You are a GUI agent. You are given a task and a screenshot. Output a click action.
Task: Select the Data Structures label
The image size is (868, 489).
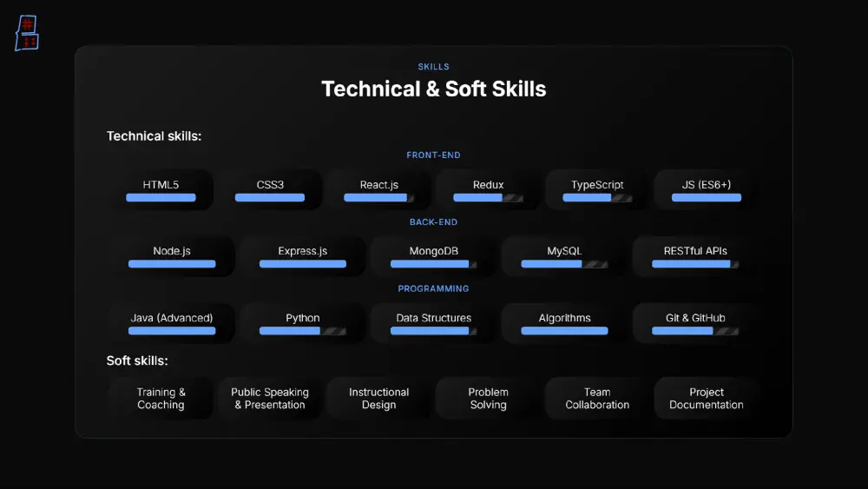coord(433,318)
